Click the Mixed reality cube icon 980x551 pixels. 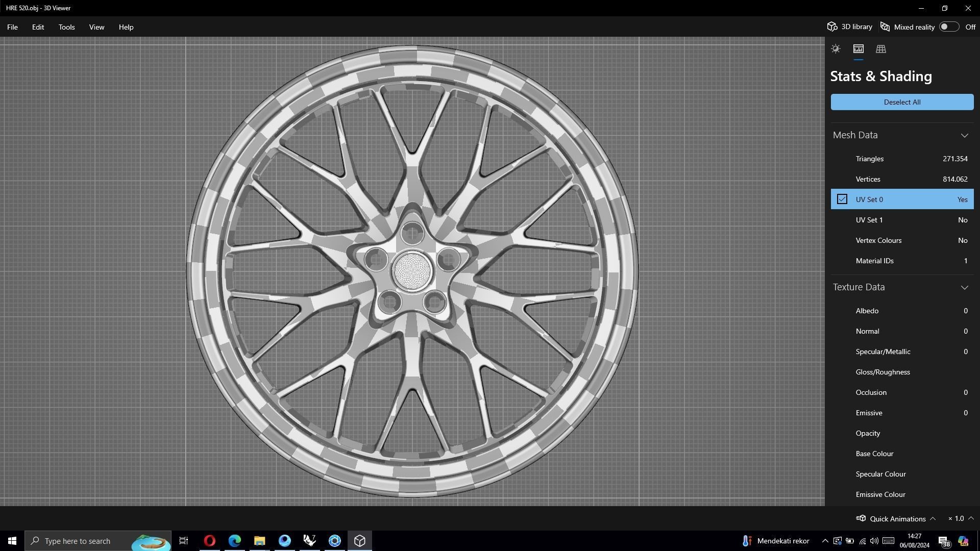point(885,27)
